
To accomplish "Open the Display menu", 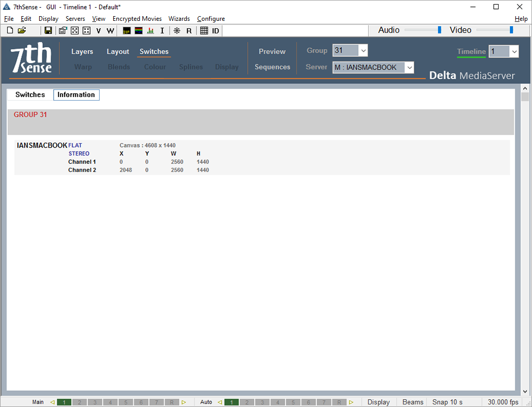I will pos(49,19).
